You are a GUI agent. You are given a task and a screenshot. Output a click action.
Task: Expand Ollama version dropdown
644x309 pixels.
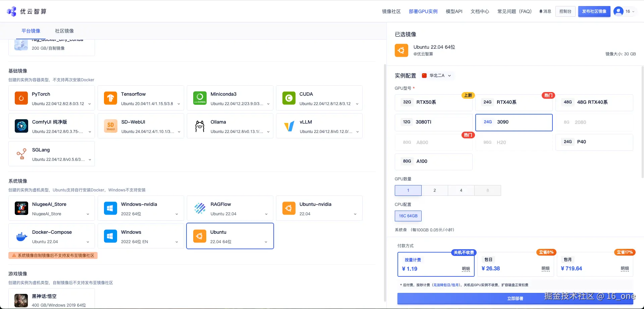(268, 132)
